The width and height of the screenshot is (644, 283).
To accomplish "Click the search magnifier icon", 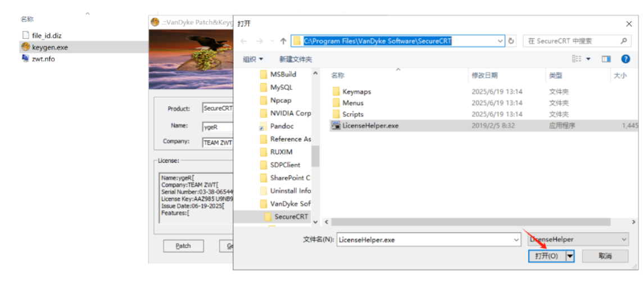I will click(x=624, y=41).
